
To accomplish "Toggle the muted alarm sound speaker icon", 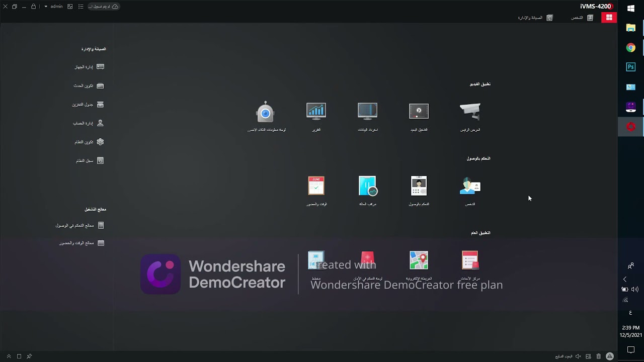I will tap(578, 356).
